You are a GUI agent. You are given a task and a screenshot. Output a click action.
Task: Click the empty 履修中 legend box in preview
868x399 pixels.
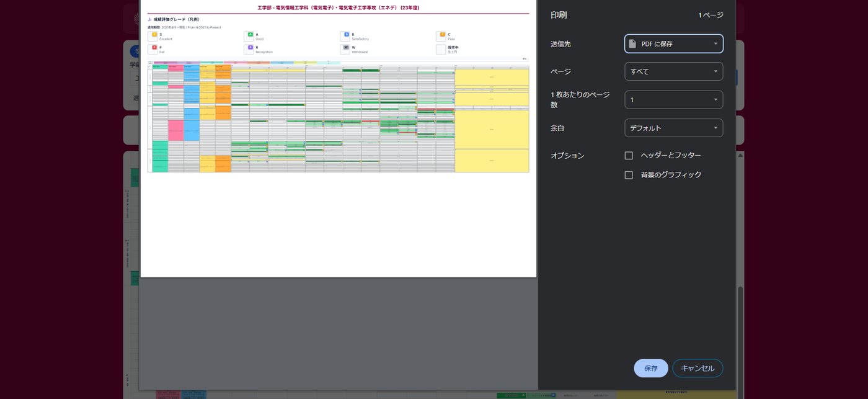coord(441,49)
